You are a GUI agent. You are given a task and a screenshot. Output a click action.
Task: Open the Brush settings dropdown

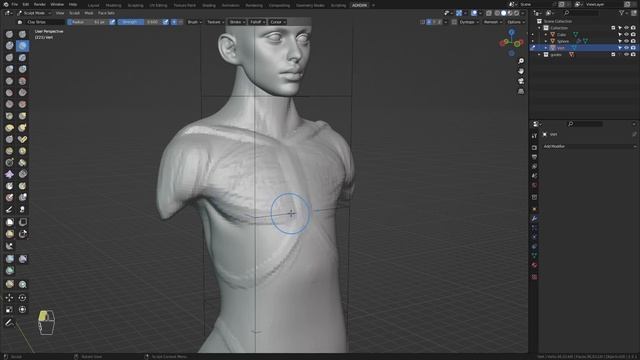195,22
